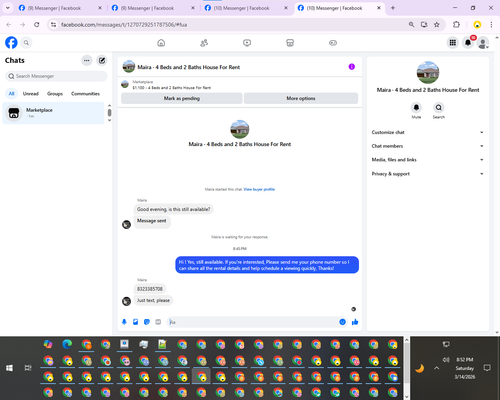Open the $1,100 house listing link
The height and width of the screenshot is (400, 500).
pyautogui.click(x=172, y=88)
